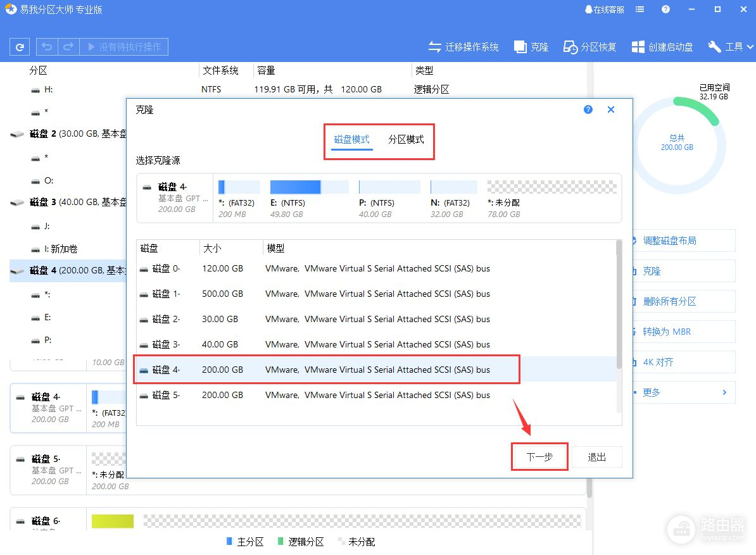
Task: Open the hamburger menu in the title bar
Action: pos(640,9)
